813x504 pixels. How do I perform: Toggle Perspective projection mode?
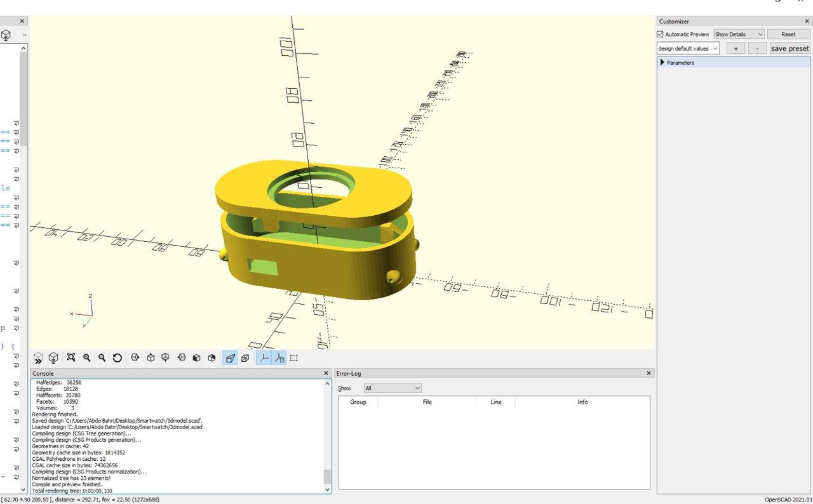pos(230,358)
